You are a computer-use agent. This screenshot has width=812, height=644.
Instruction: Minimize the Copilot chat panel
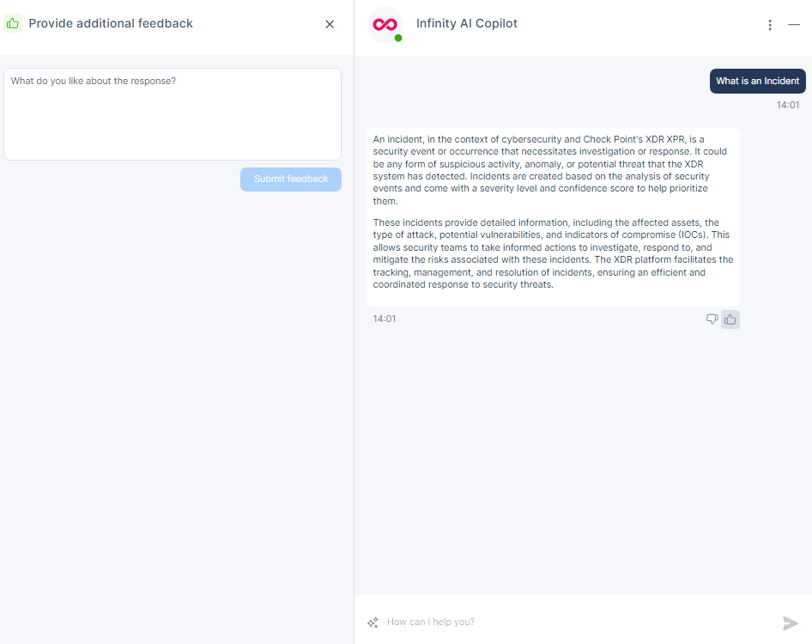pyautogui.click(x=794, y=24)
